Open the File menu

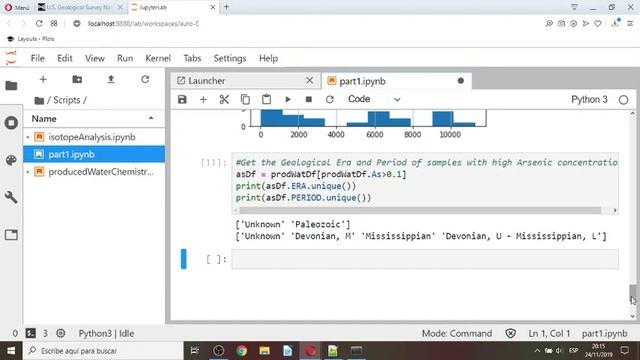(x=38, y=58)
